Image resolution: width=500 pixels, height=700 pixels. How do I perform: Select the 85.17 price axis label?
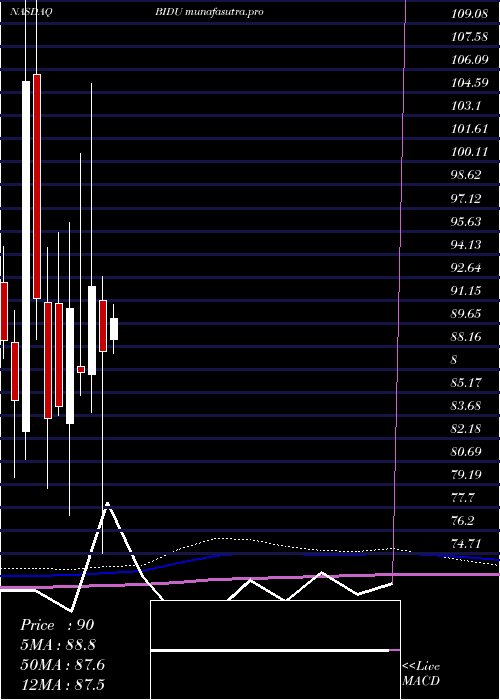point(467,383)
